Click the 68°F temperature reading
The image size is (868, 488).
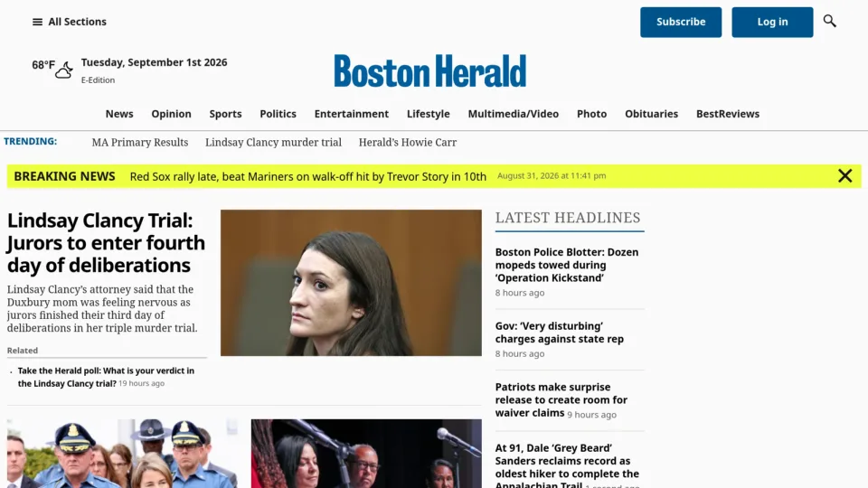pos(43,65)
